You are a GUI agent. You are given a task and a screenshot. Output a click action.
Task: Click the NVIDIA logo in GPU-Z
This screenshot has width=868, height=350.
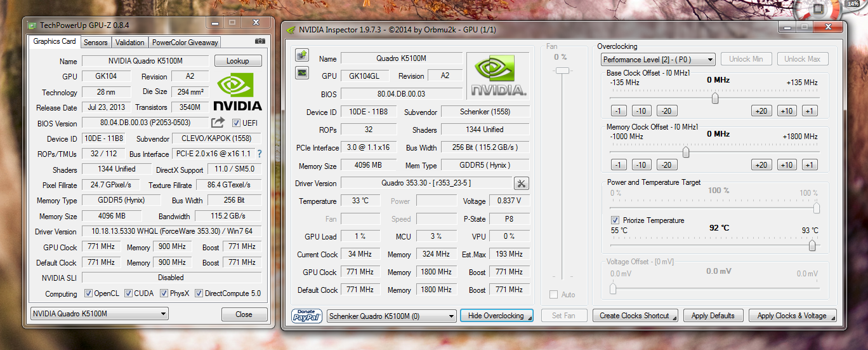click(x=237, y=92)
